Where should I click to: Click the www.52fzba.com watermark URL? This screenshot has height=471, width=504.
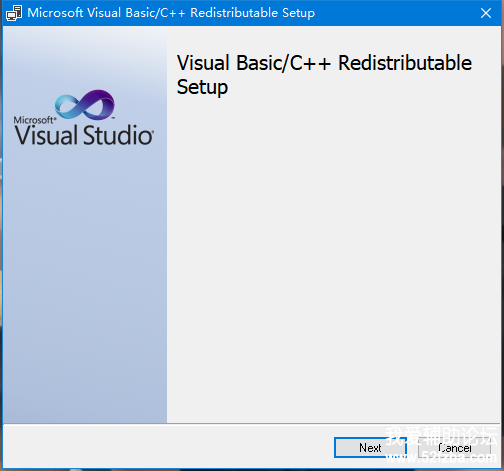coord(441,457)
